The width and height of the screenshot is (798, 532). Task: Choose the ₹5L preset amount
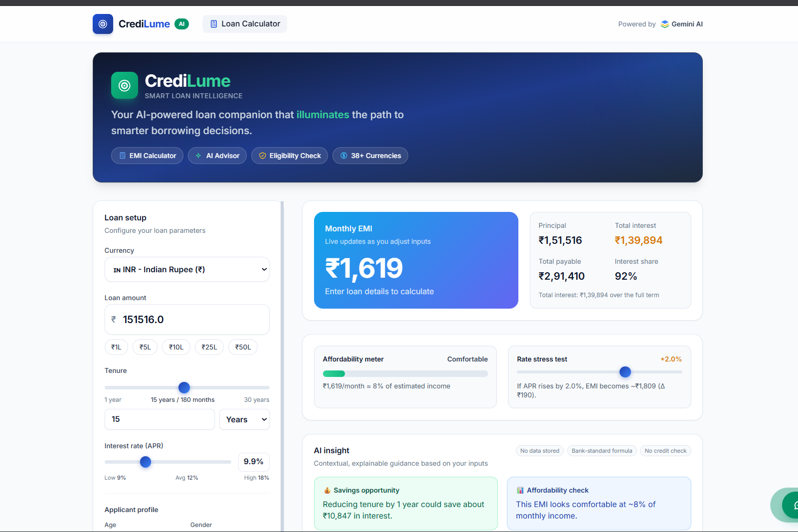145,347
